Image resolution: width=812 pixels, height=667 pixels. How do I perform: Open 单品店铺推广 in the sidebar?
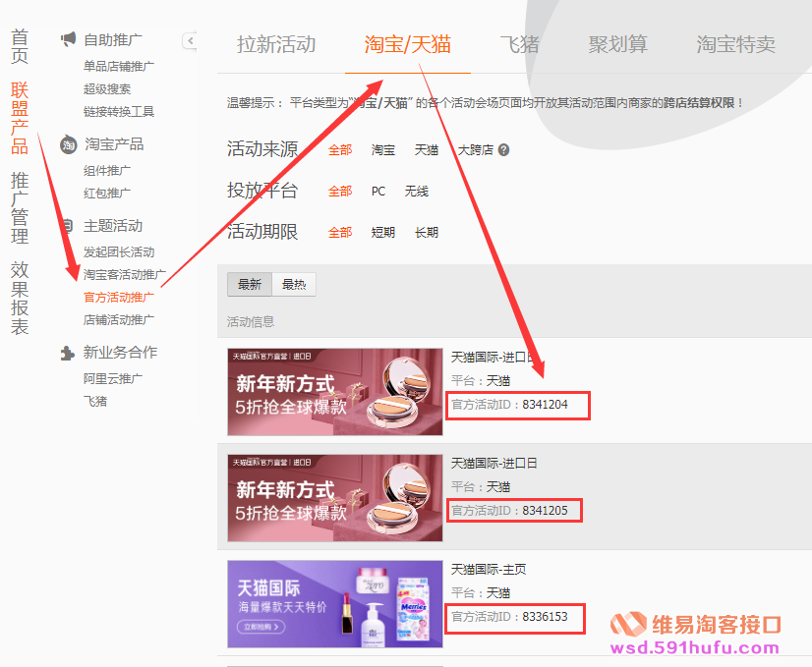point(119,66)
